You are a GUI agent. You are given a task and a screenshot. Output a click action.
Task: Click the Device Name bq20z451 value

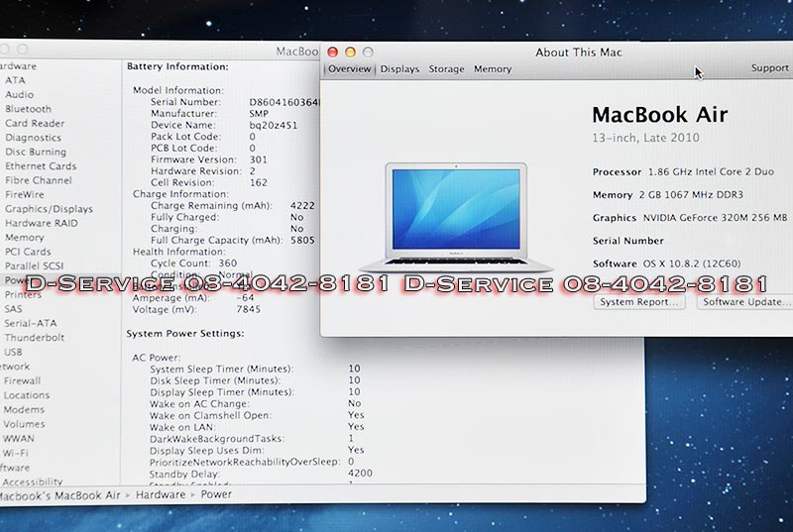click(274, 125)
